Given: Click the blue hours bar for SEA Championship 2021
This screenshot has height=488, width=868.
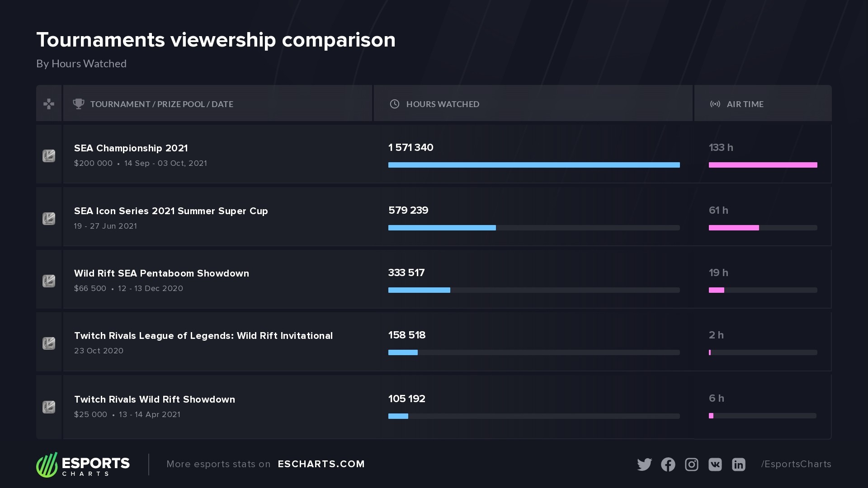Looking at the screenshot, I should click(534, 165).
